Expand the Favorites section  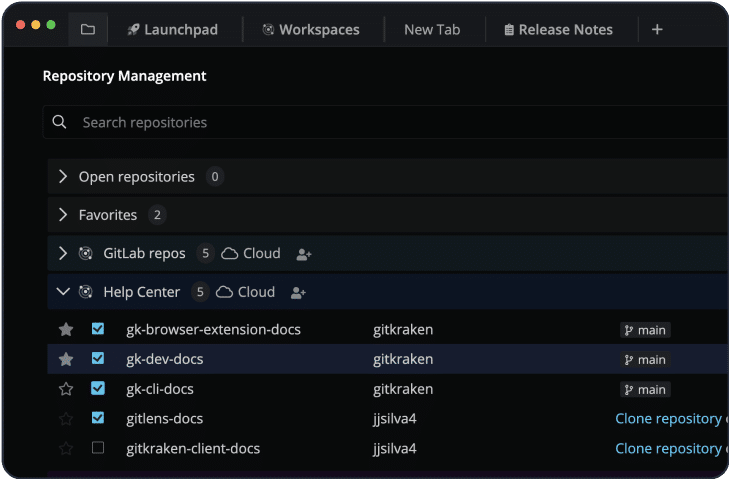63,214
